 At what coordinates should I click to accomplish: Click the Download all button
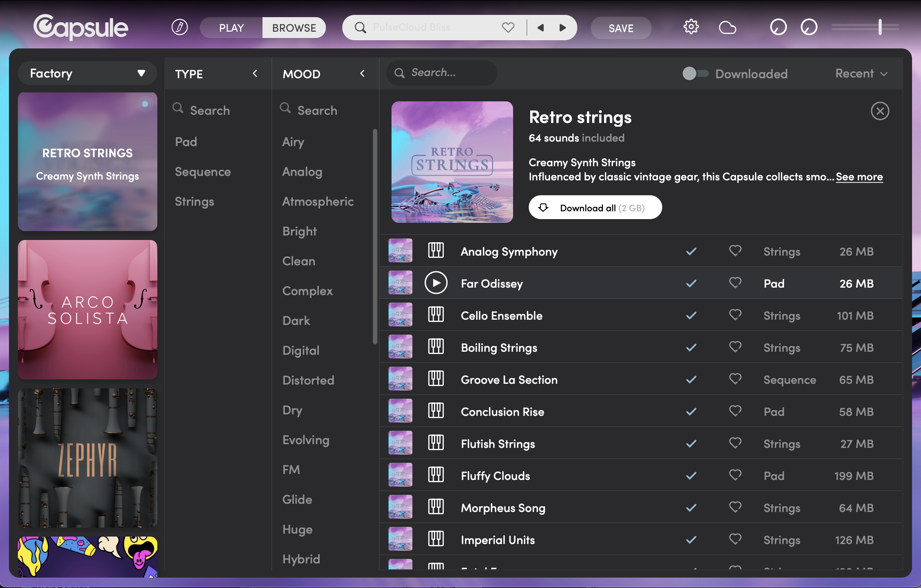tap(595, 208)
